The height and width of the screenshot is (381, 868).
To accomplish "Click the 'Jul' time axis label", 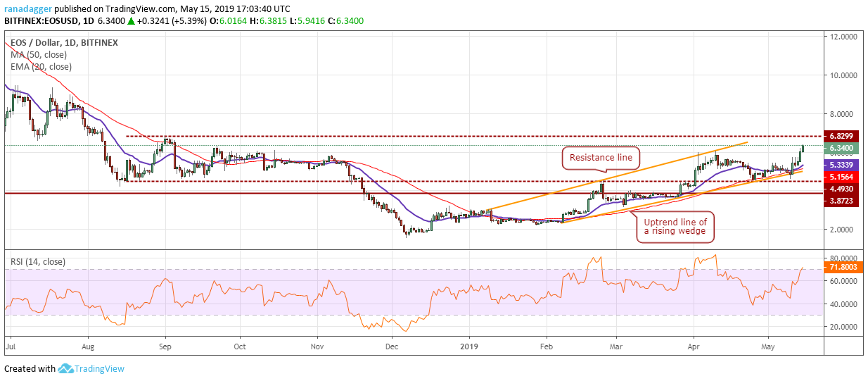I will [x=11, y=346].
